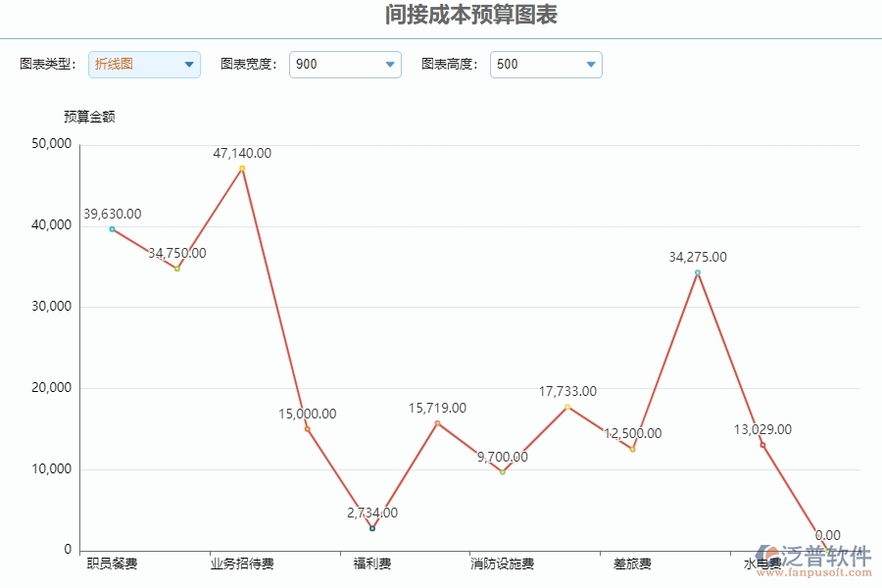Select the 2,734.00 low data point

point(371,526)
